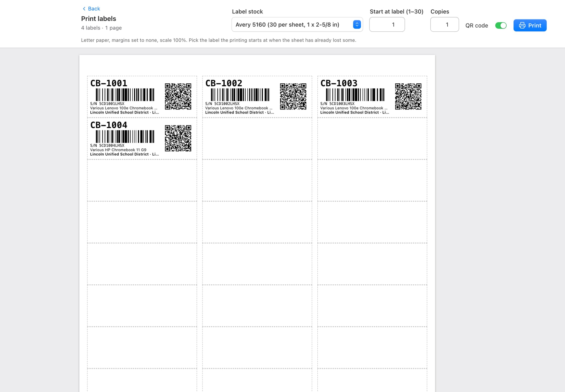
Task: Click the CB-1001 label heading
Action: pos(109,83)
